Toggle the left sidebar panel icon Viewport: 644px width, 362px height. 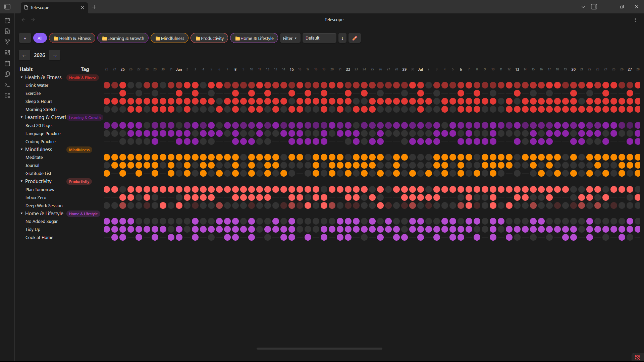[x=7, y=7]
